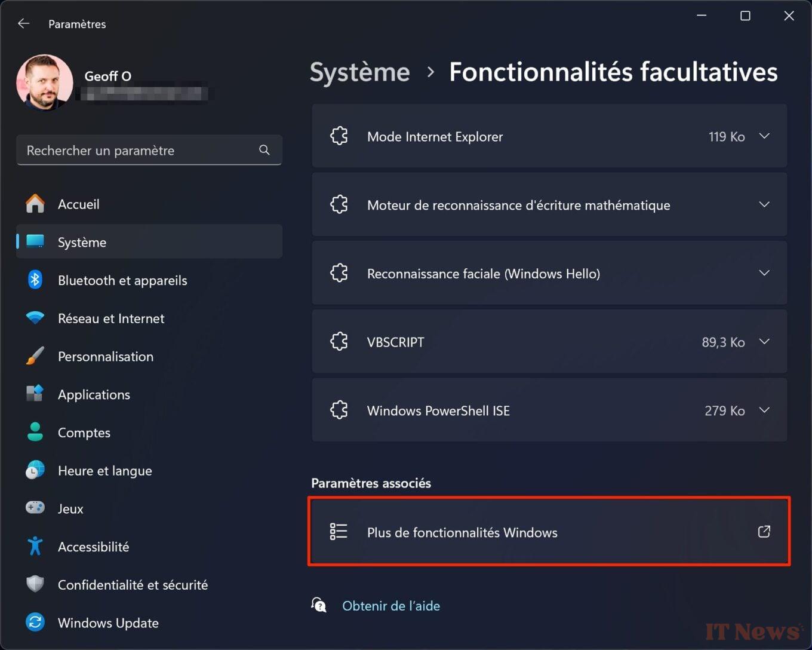Open Réseau et Internet settings
The image size is (812, 650).
[110, 318]
